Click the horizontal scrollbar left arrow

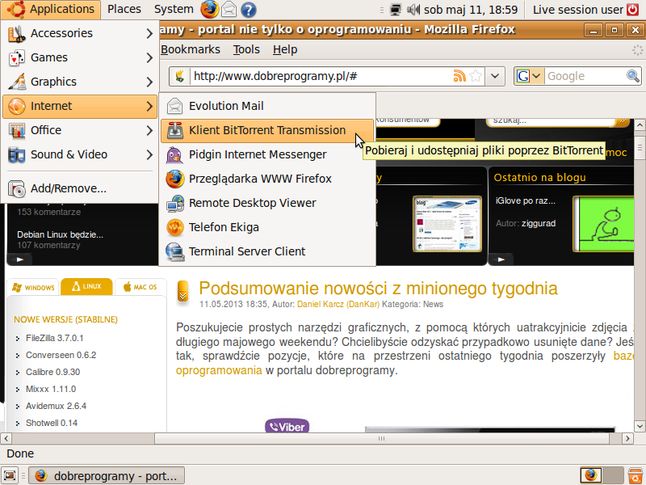[6, 438]
